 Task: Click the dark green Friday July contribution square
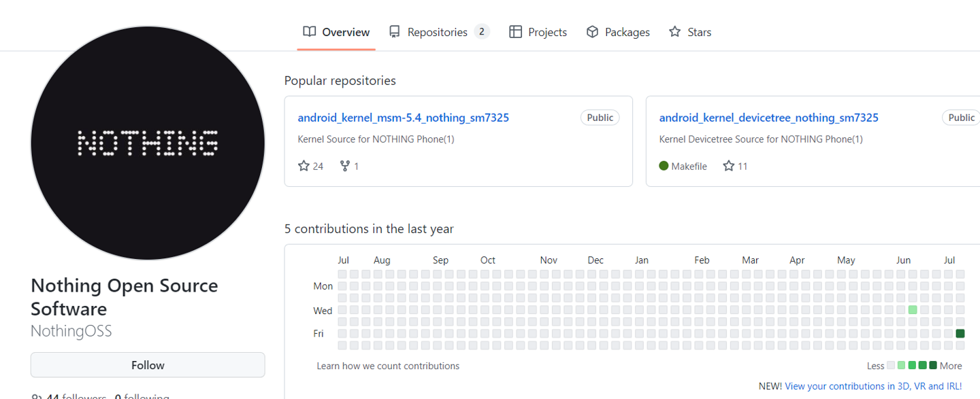960,333
